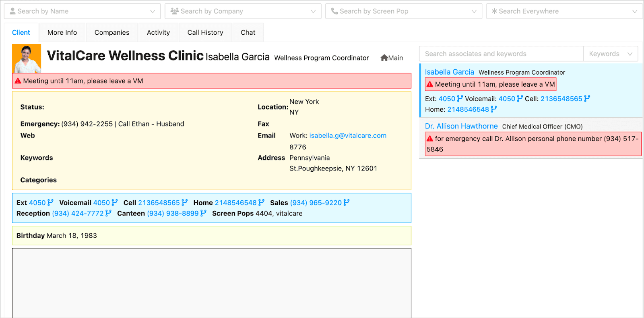Click the warning icon in Isabella's associate alert
Image resolution: width=644 pixels, height=318 pixels.
[x=430, y=84]
